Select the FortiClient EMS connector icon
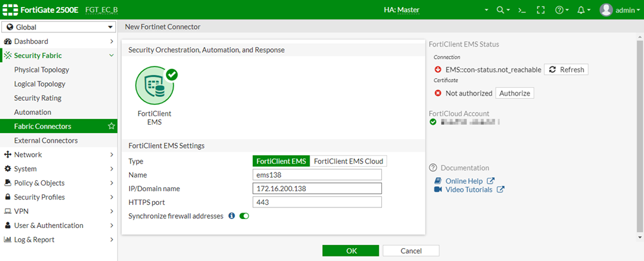Image resolution: width=644 pixels, height=261 pixels. [x=155, y=85]
